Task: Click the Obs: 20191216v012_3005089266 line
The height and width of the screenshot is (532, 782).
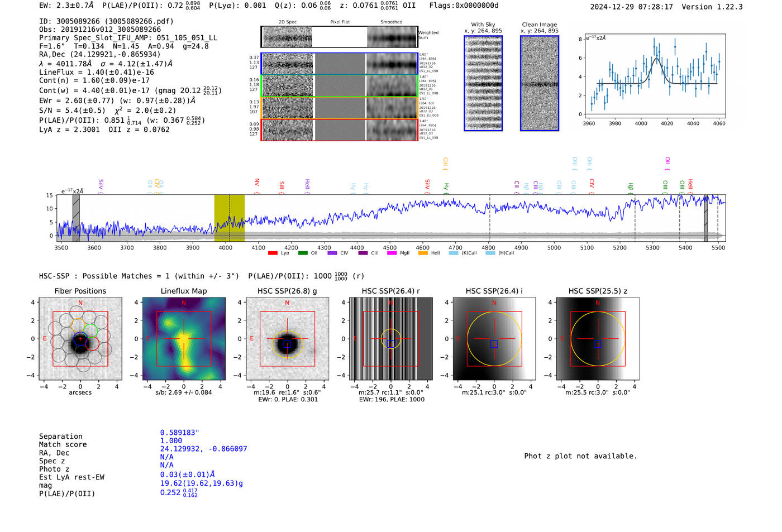Action: point(100,30)
